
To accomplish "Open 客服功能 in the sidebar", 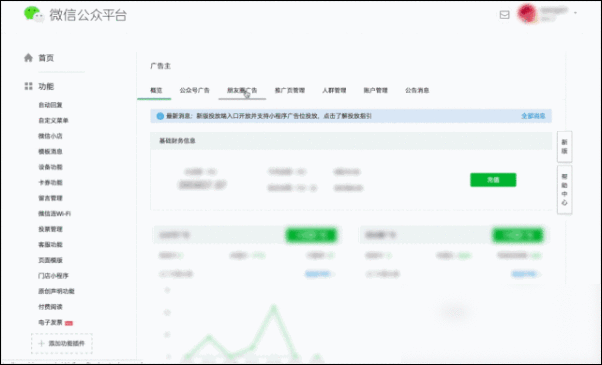I will point(50,244).
